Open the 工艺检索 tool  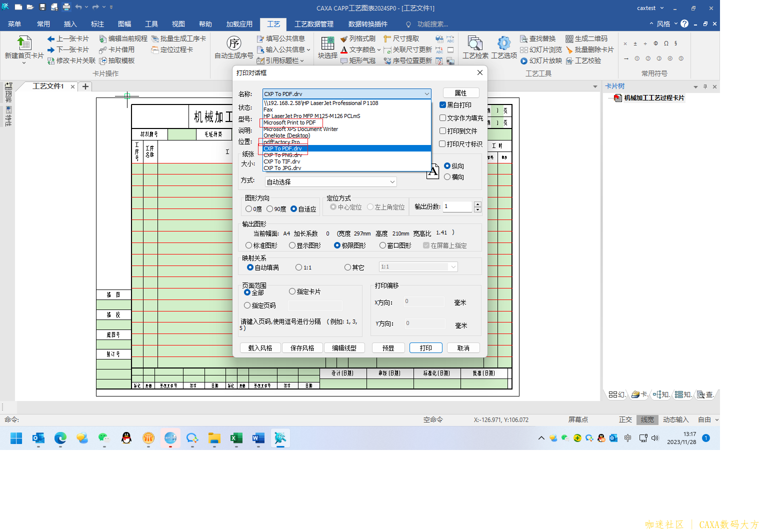click(475, 43)
